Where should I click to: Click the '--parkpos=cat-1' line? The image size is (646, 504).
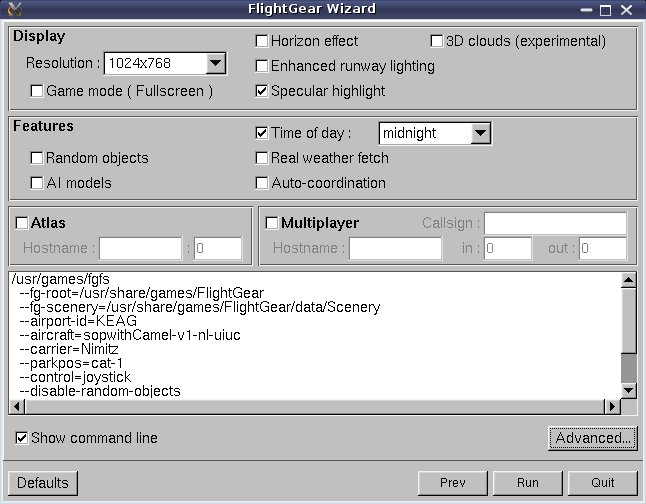(71, 363)
